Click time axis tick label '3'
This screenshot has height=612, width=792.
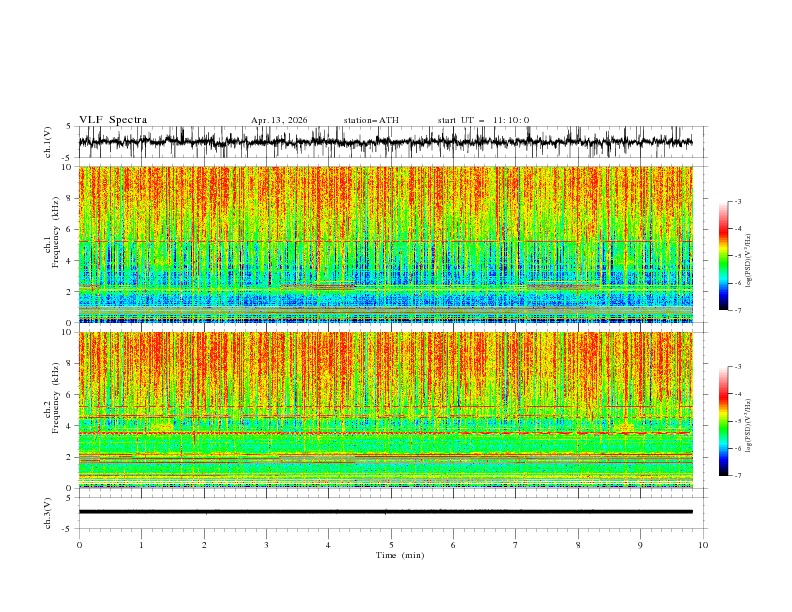click(x=266, y=545)
